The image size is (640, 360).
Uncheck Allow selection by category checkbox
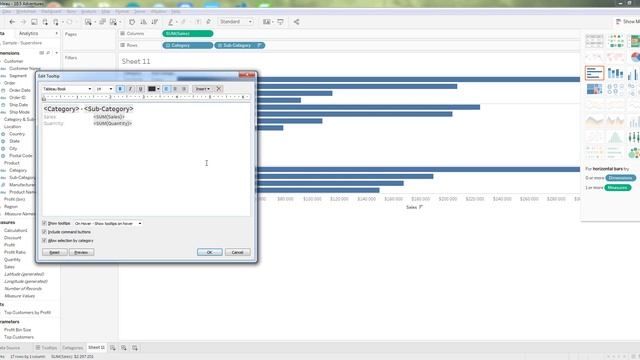(44, 240)
